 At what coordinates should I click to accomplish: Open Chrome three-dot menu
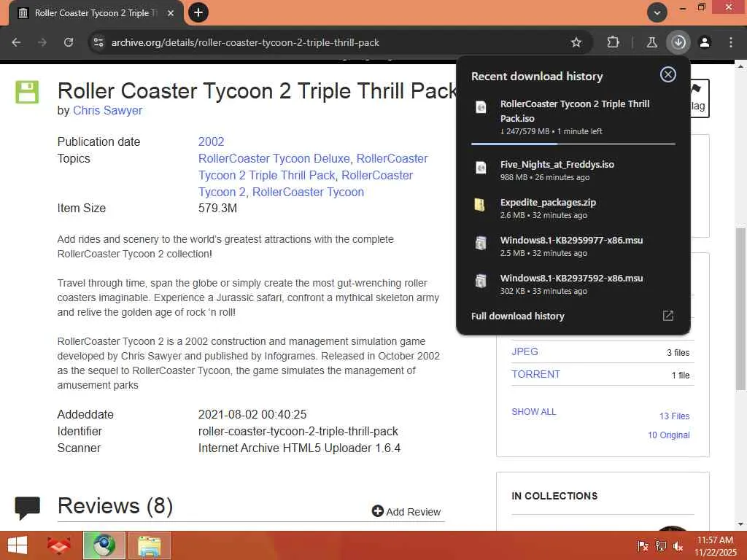pos(731,42)
